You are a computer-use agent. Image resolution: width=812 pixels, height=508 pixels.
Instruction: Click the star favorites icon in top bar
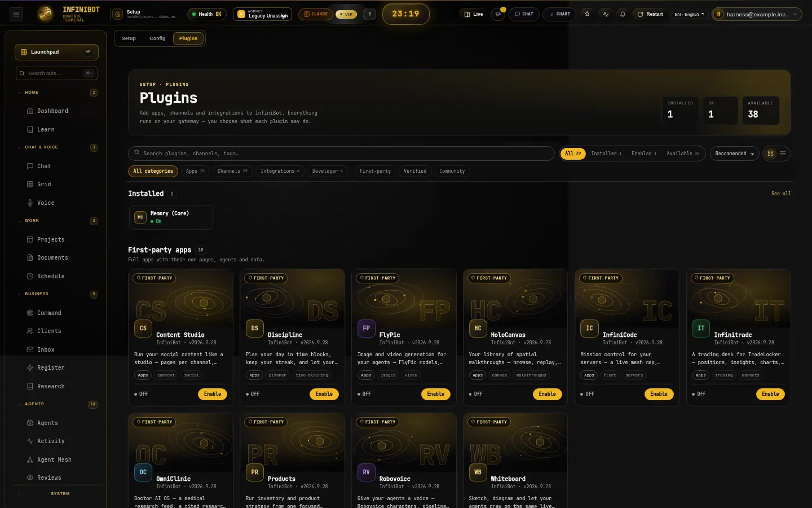point(587,14)
